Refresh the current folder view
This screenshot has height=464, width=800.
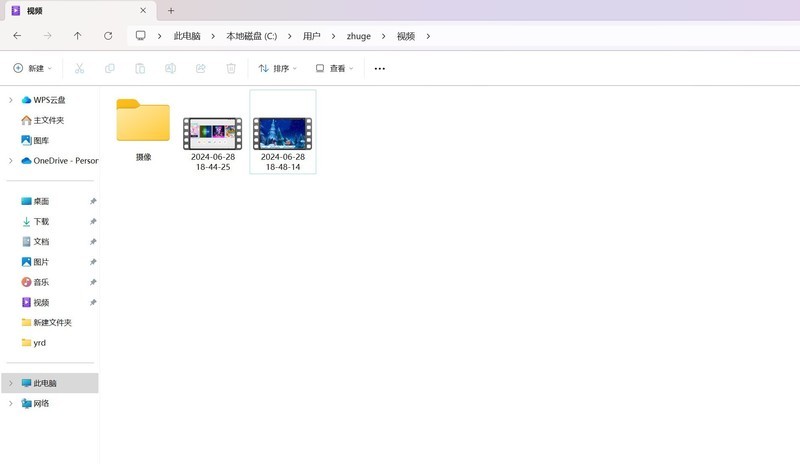(x=108, y=36)
